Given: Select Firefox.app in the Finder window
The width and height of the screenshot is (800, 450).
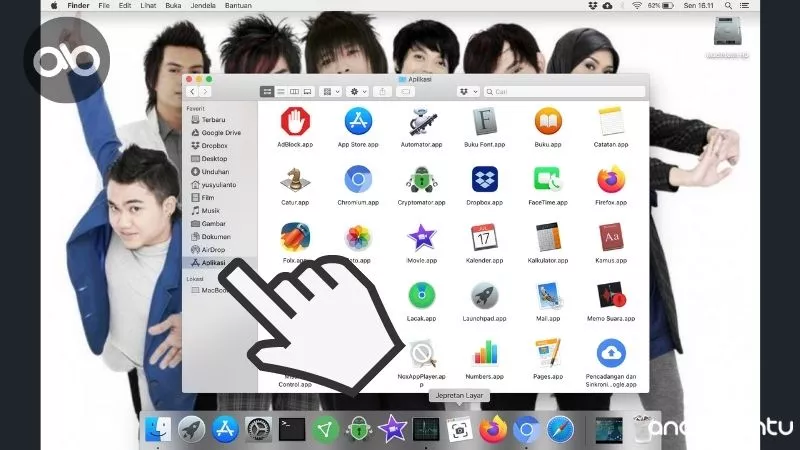Looking at the screenshot, I should pyautogui.click(x=611, y=180).
